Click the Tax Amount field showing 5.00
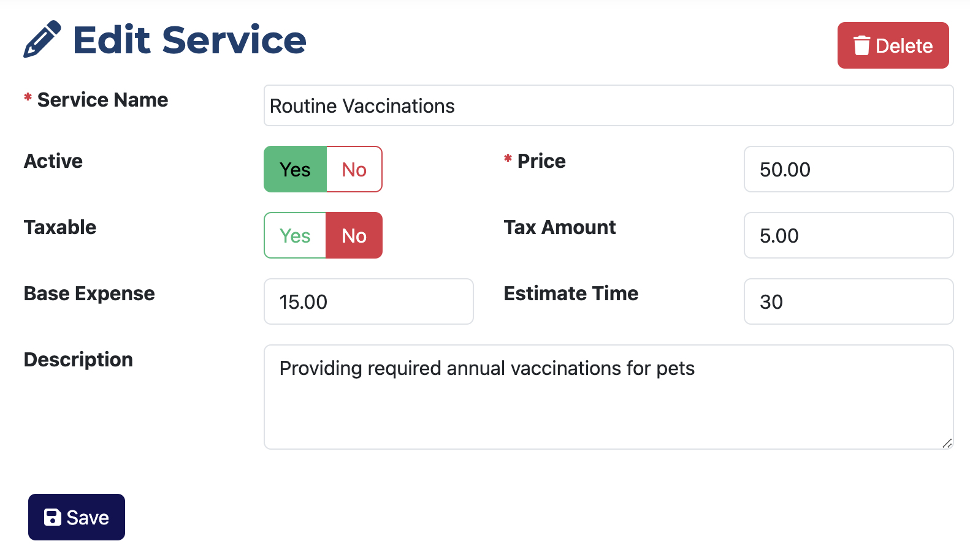The width and height of the screenshot is (970, 560). click(849, 235)
